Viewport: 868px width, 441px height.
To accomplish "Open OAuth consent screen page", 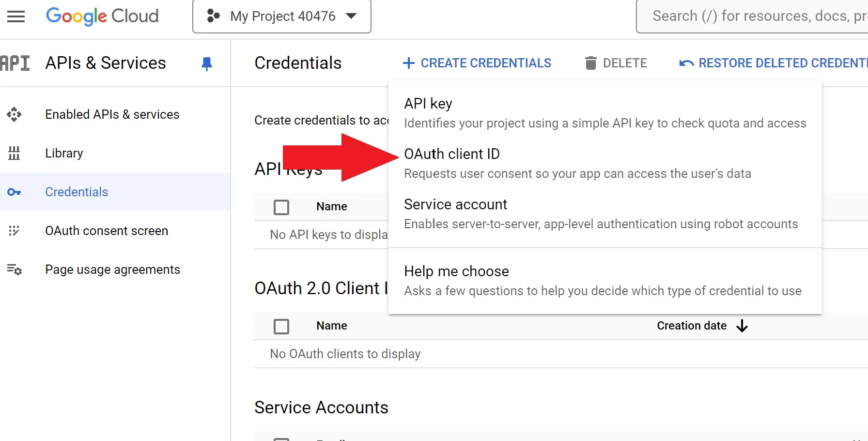I will point(107,231).
